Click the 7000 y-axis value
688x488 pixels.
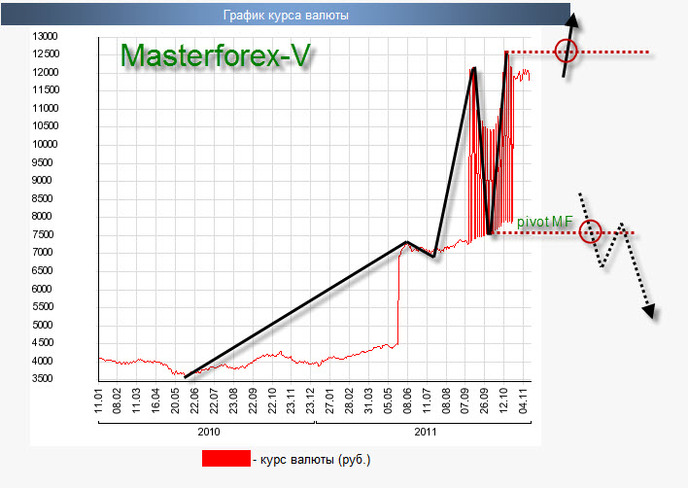tap(42, 252)
